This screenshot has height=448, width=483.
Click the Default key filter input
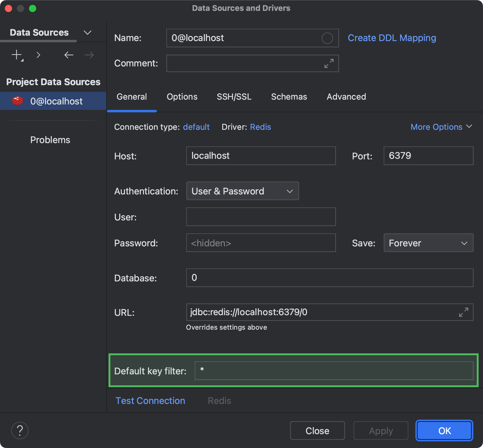[332, 371]
